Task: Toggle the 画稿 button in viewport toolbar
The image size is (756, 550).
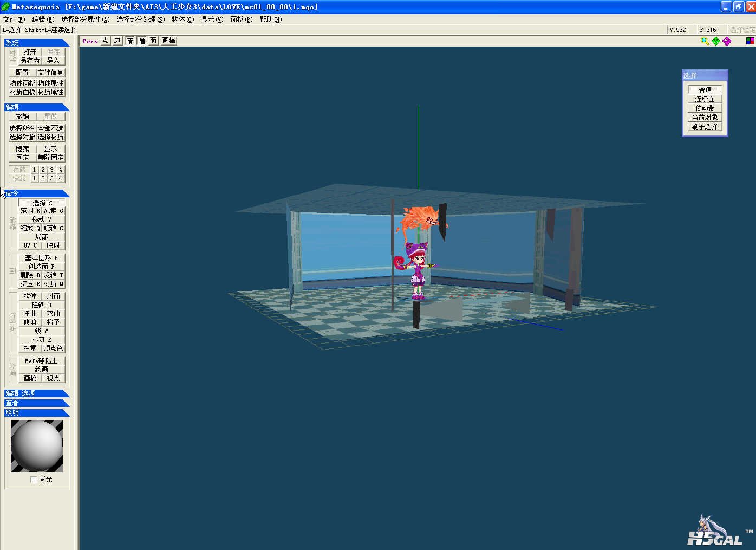Action: pos(169,41)
